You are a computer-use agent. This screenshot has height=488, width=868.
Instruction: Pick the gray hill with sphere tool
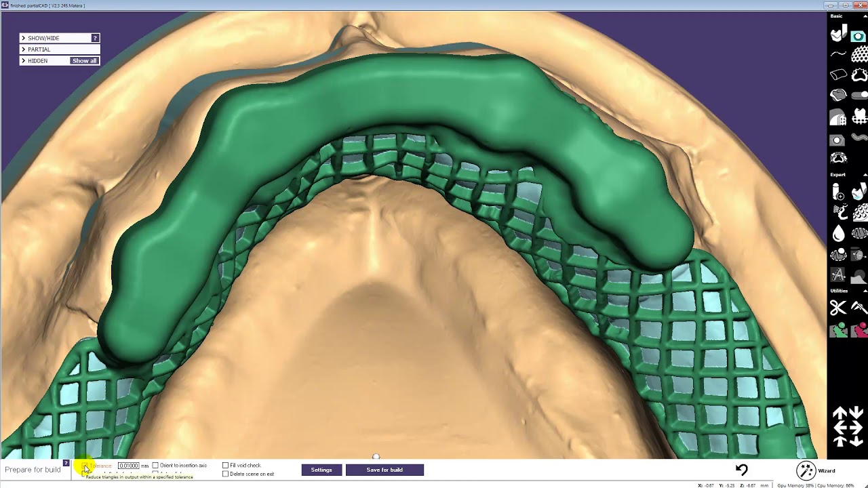point(859,276)
